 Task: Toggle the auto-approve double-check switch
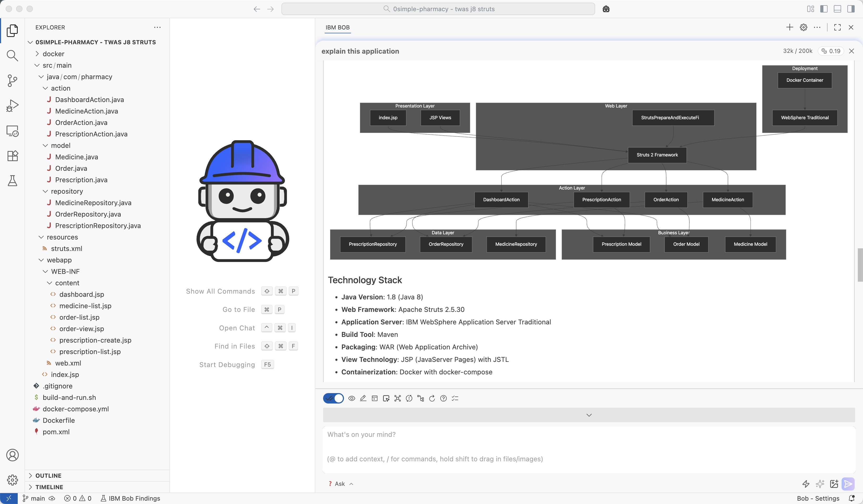pos(333,398)
